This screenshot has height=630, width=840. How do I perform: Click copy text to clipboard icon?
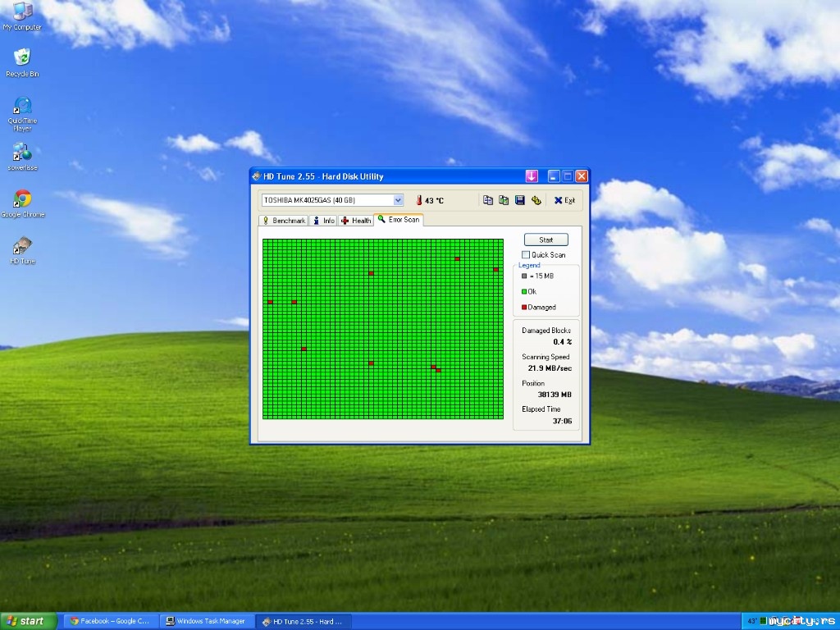point(487,200)
